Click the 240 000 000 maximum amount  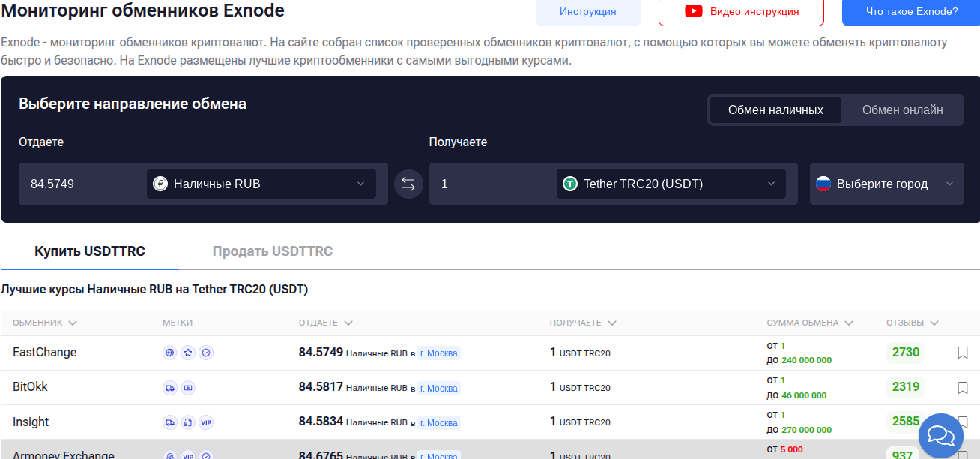pos(806,360)
